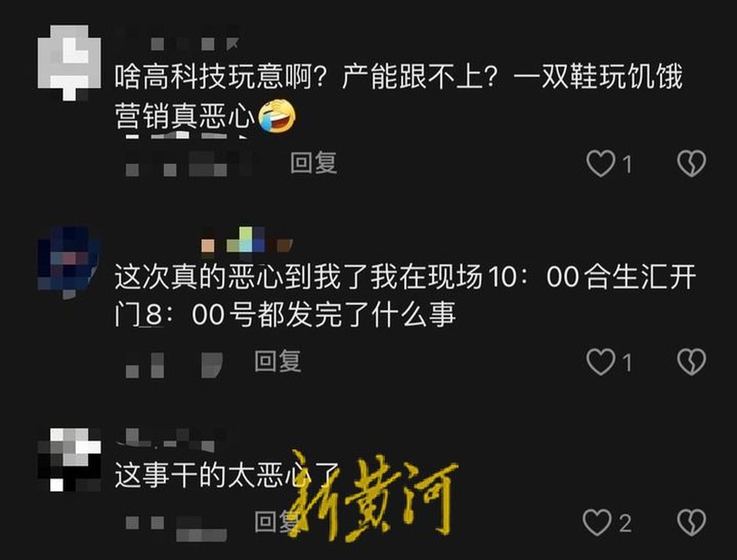The image size is (737, 560).
Task: Open the first commenter's gray avatar
Action: click(x=69, y=63)
